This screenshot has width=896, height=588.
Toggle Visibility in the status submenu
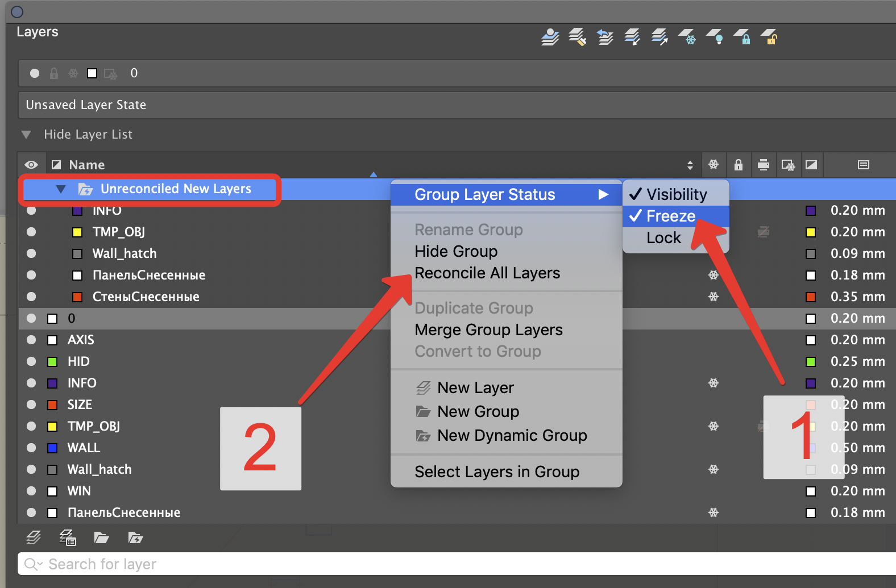click(x=675, y=194)
